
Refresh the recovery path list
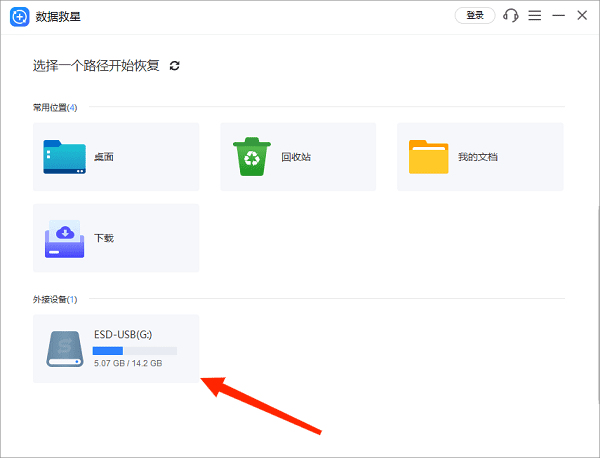tap(175, 66)
